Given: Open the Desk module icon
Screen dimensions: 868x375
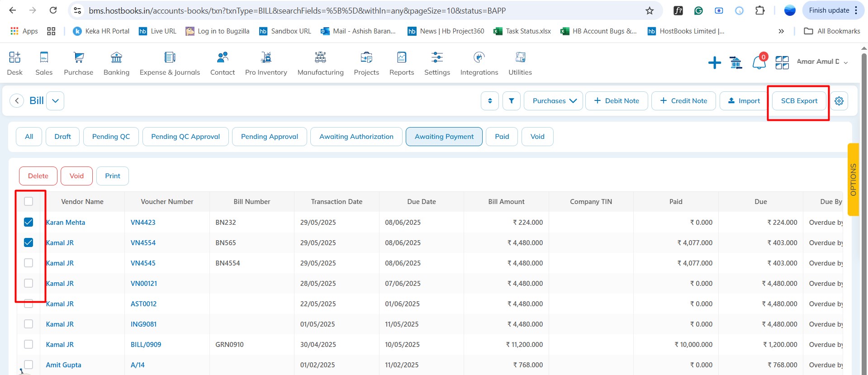Looking at the screenshot, I should 14,57.
